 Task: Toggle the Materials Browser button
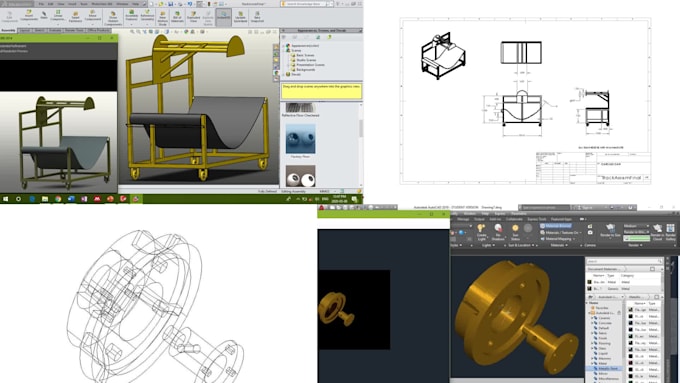(x=556, y=226)
